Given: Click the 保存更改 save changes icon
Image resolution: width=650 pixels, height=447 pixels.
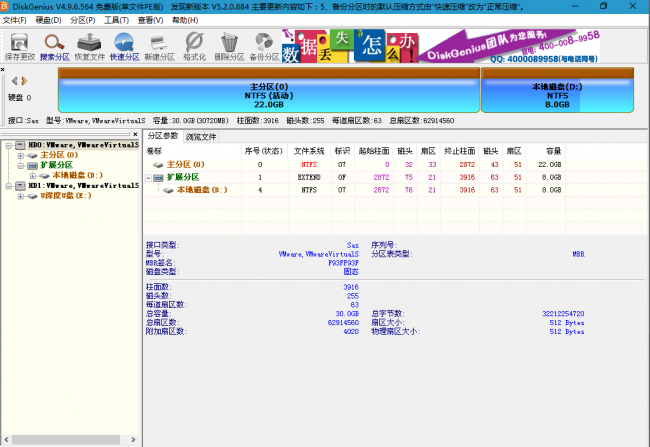Looking at the screenshot, I should 19,47.
